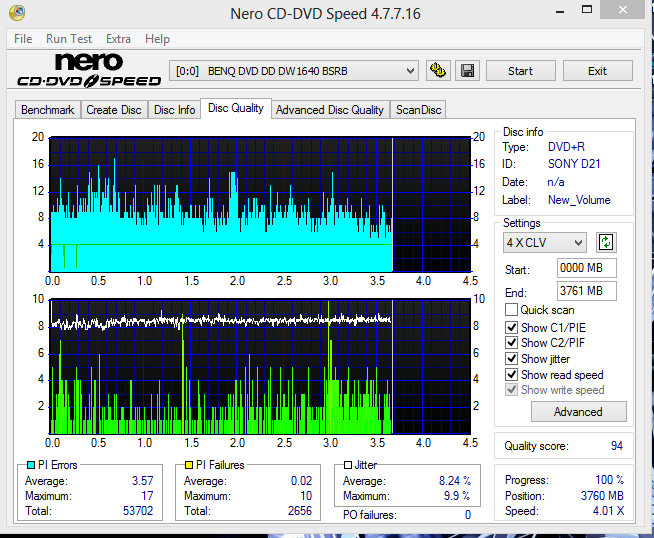654x538 pixels.
Task: Switch to Advanced Disc Quality tab
Action: click(330, 110)
